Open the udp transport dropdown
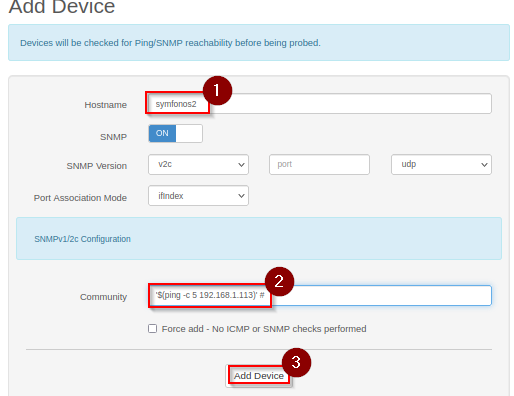Image resolution: width=514 pixels, height=396 pixels. (x=441, y=164)
